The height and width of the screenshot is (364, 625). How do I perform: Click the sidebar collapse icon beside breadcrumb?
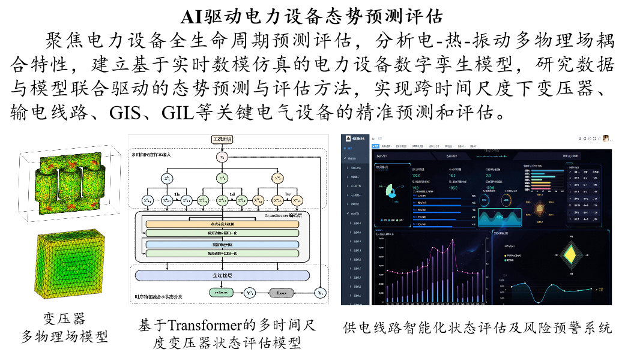[x=373, y=139]
